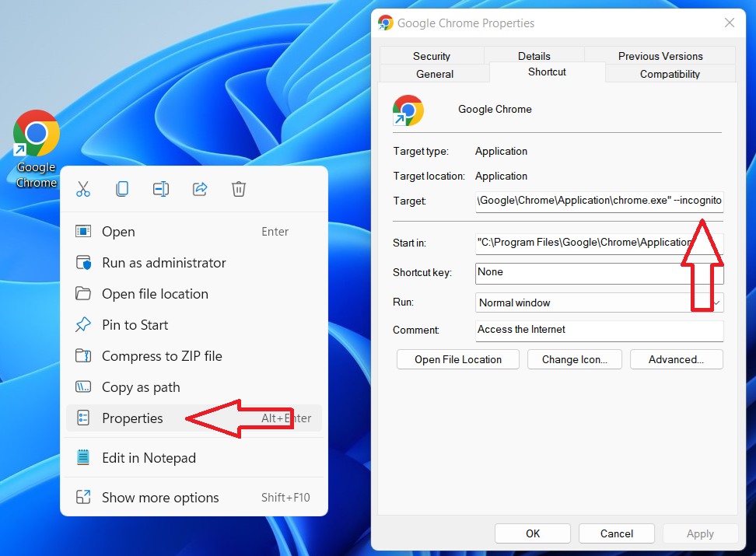Select Show more options
The width and height of the screenshot is (756, 556).
click(x=194, y=497)
